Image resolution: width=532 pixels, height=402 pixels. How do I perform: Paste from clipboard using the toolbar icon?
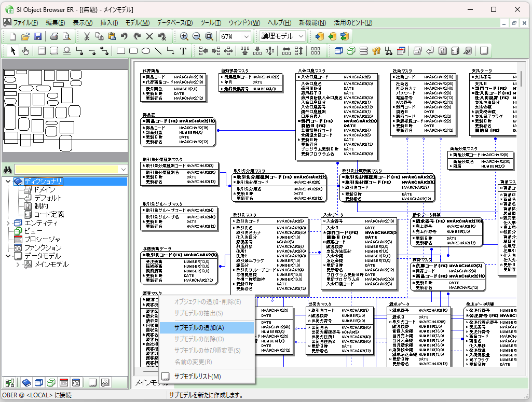pyautogui.click(x=112, y=36)
